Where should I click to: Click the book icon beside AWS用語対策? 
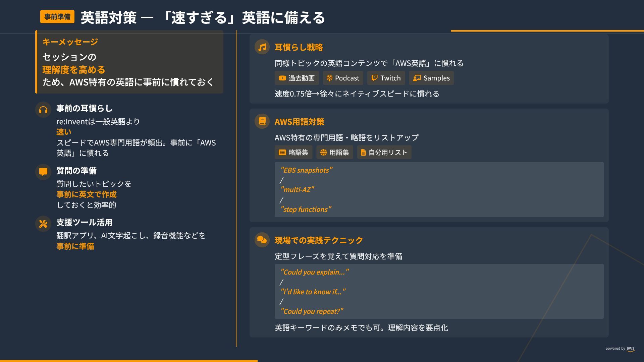click(x=262, y=121)
